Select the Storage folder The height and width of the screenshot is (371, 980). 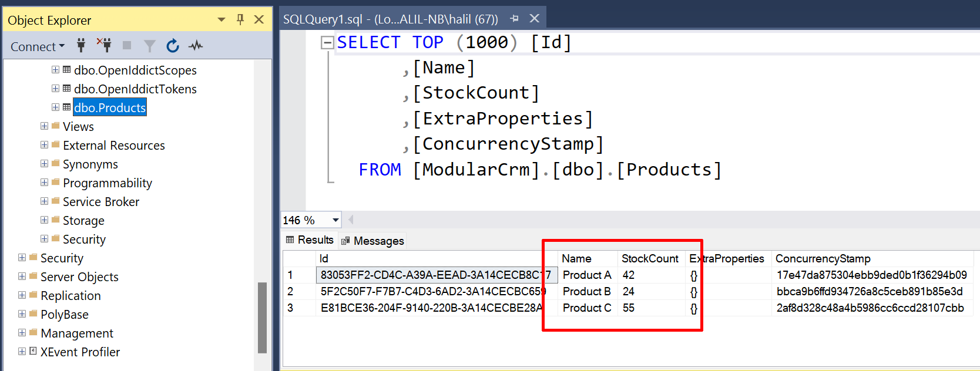pos(83,221)
